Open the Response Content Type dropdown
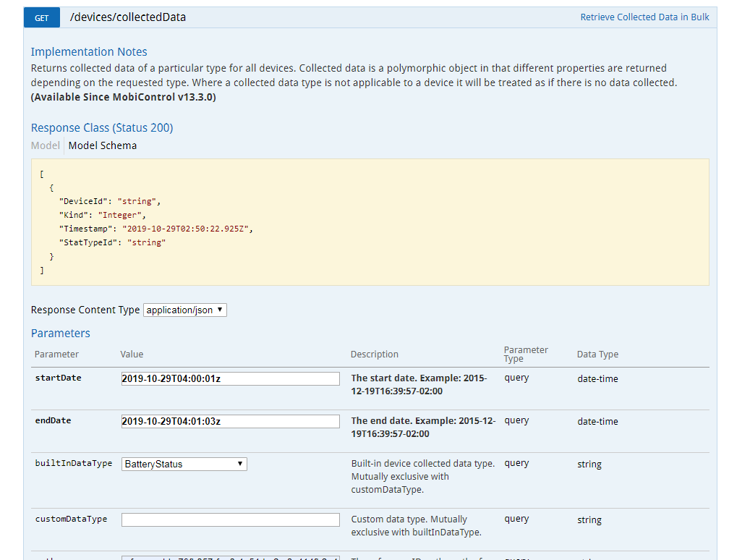The width and height of the screenshot is (750, 560). coord(185,310)
